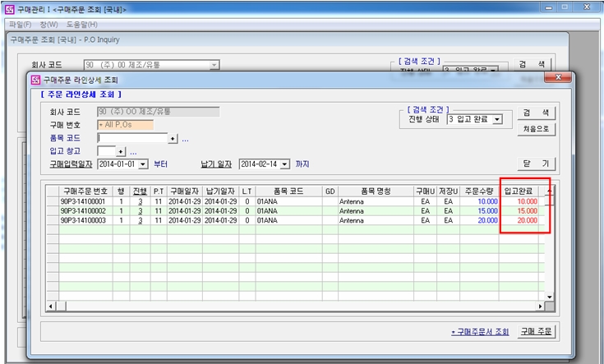Click the grid's scroll left arrow
The image size is (604, 364).
(x=51, y=306)
